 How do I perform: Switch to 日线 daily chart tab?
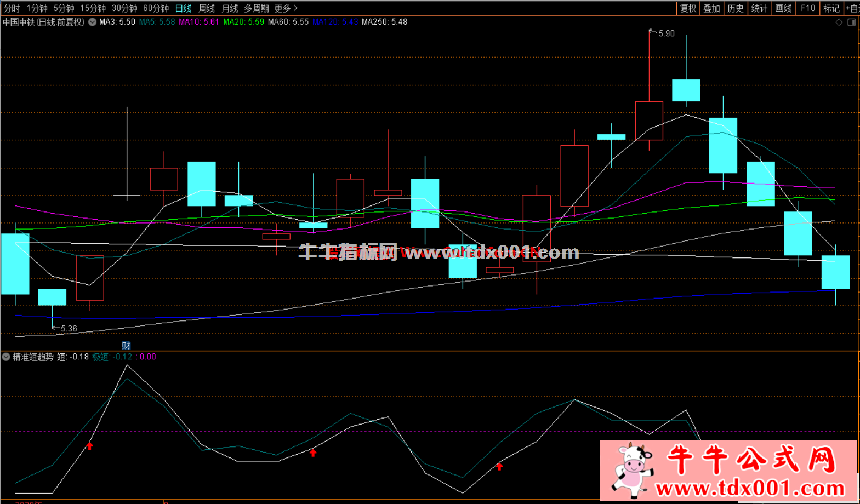coord(183,8)
